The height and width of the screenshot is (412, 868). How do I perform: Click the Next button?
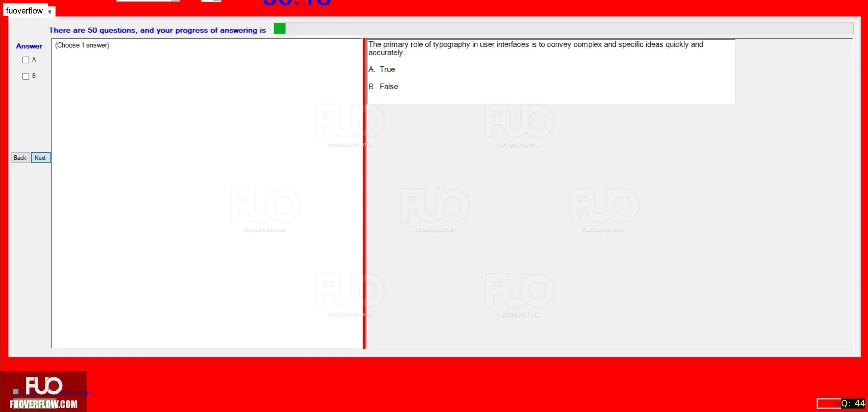click(x=41, y=158)
